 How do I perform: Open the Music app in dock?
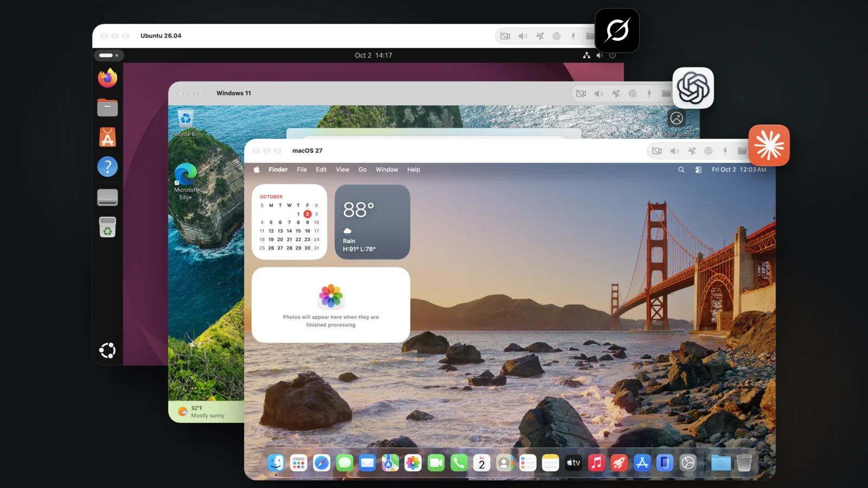coord(596,463)
